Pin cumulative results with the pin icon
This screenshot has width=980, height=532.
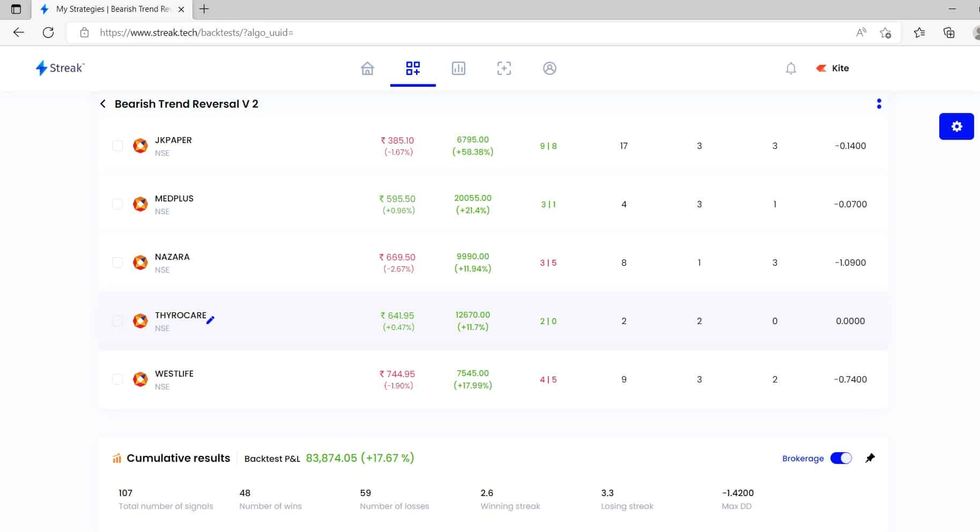(870, 458)
